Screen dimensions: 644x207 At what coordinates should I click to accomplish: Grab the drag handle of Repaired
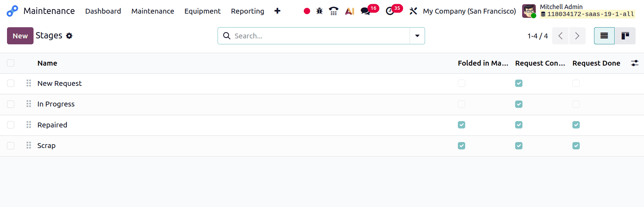coord(29,125)
